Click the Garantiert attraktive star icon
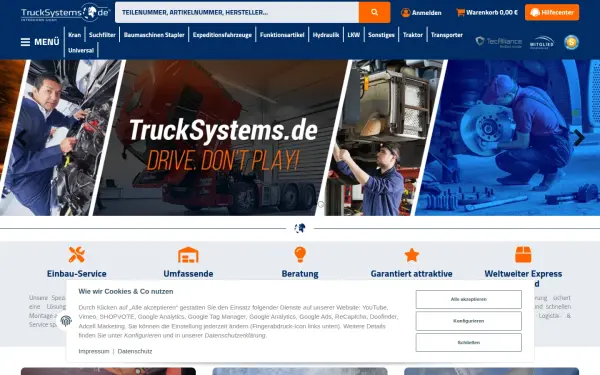Image resolution: width=600 pixels, height=375 pixels. coord(412,255)
